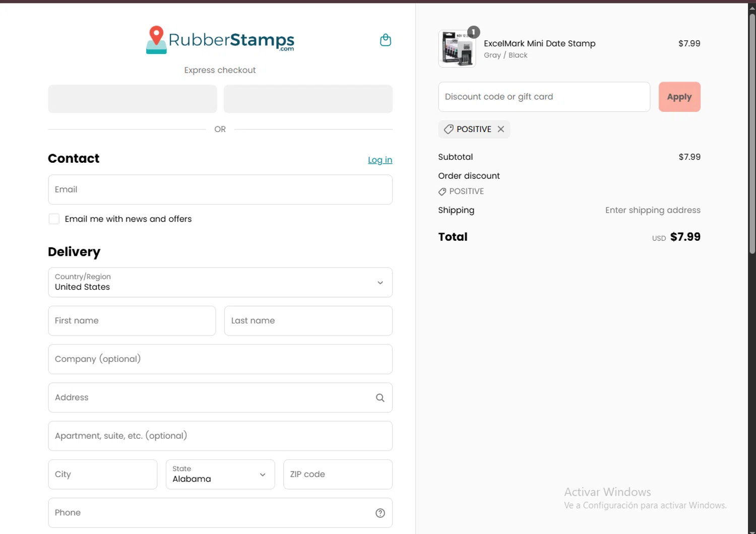Click the item quantity badge on product
756x534 pixels.
[473, 32]
